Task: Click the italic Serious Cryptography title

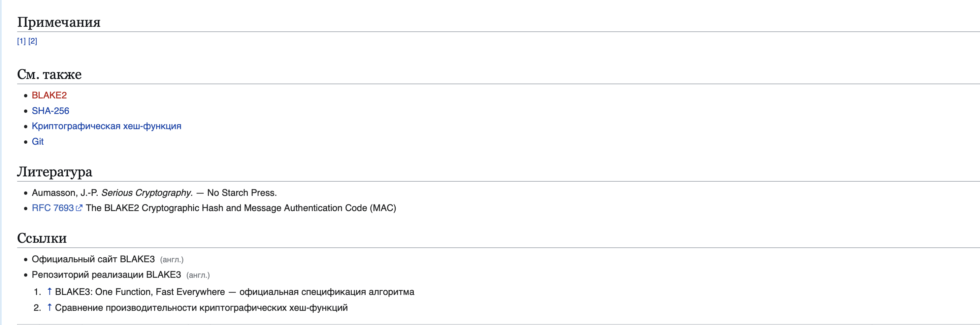Action: tap(147, 193)
